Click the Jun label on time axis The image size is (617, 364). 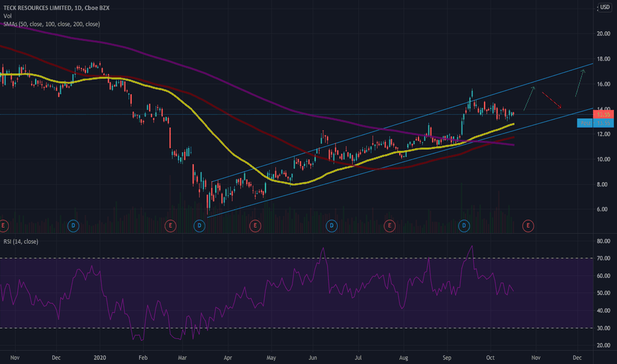(x=313, y=357)
